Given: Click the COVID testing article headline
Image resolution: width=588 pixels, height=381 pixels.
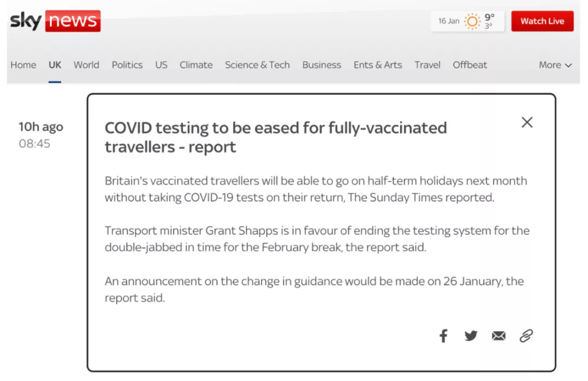Looking at the screenshot, I should [x=275, y=137].
